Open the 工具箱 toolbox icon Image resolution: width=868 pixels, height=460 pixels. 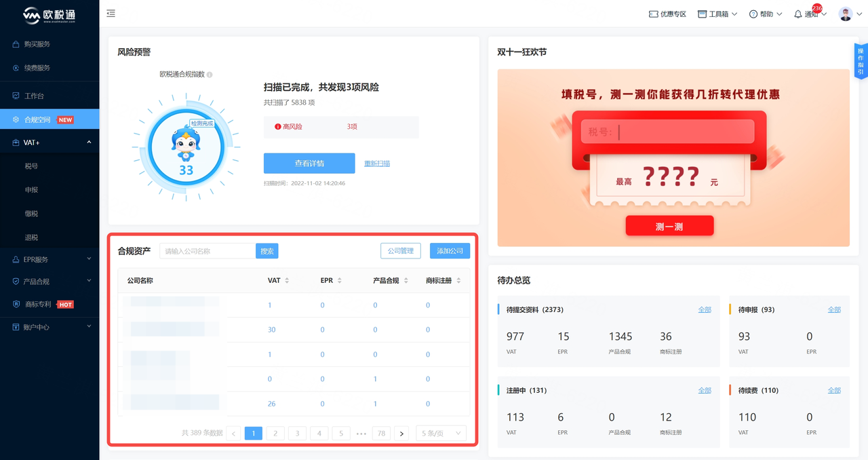point(703,13)
